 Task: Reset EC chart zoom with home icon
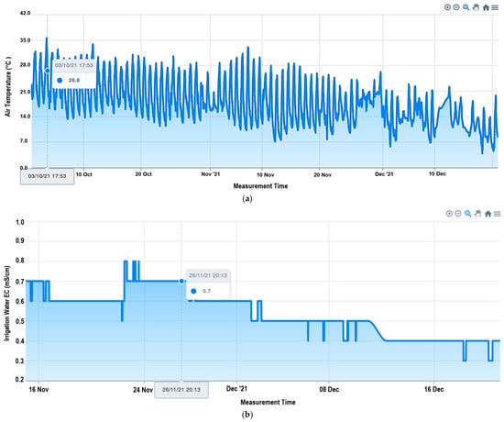[488, 214]
